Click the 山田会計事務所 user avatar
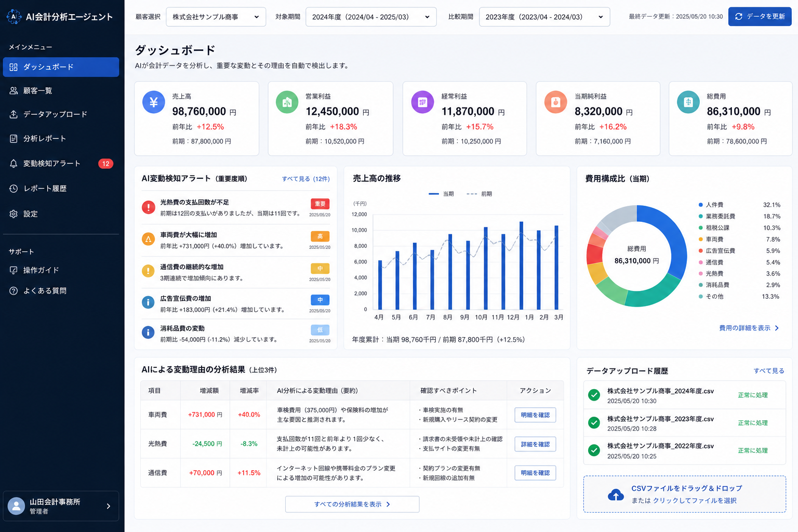This screenshot has height=532, width=798. (16, 506)
